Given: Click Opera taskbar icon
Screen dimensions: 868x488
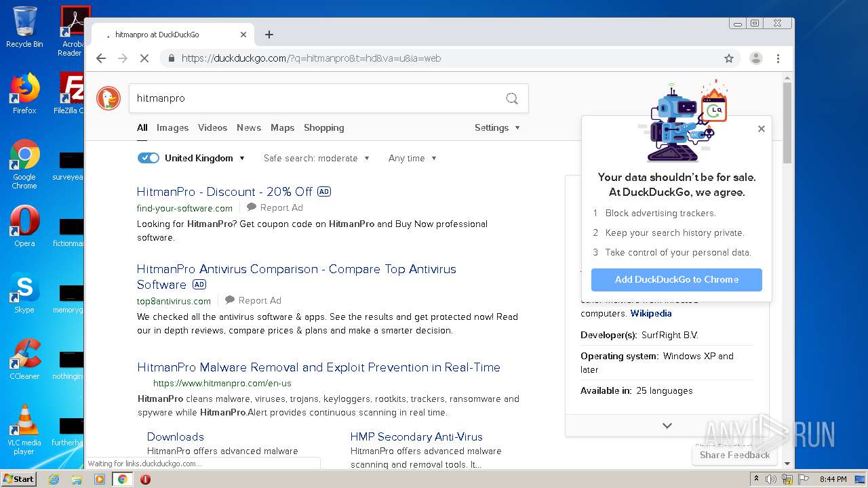Looking at the screenshot, I should pos(145,479).
